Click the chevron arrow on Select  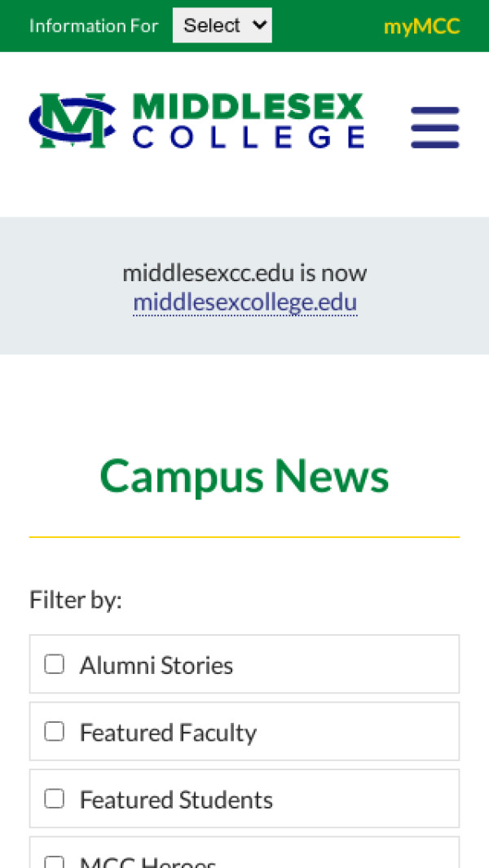(x=260, y=25)
